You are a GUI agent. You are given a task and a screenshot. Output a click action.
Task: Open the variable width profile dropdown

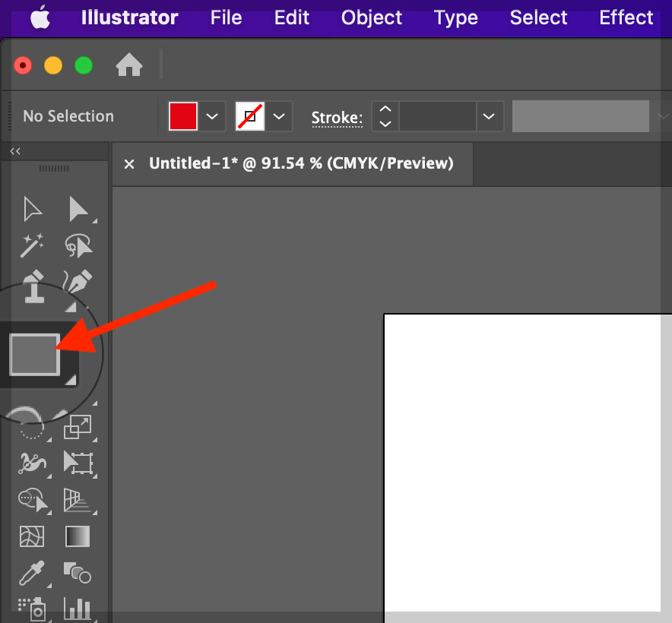664,116
